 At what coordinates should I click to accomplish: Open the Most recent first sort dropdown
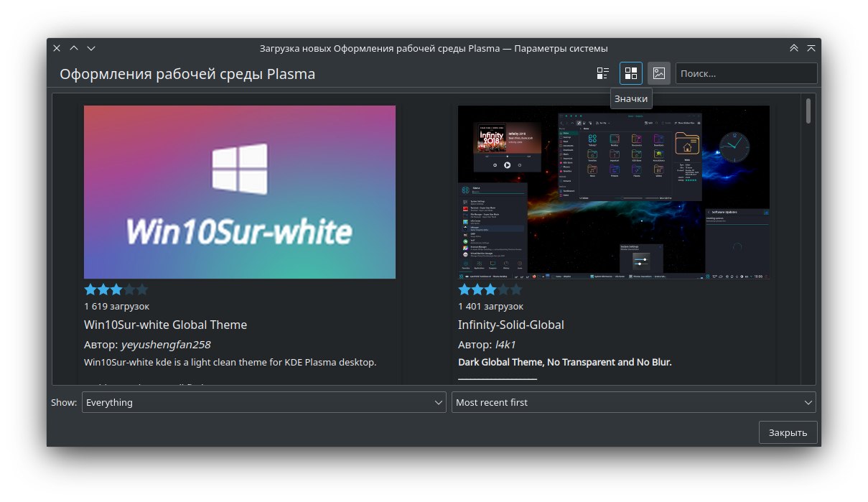point(634,402)
